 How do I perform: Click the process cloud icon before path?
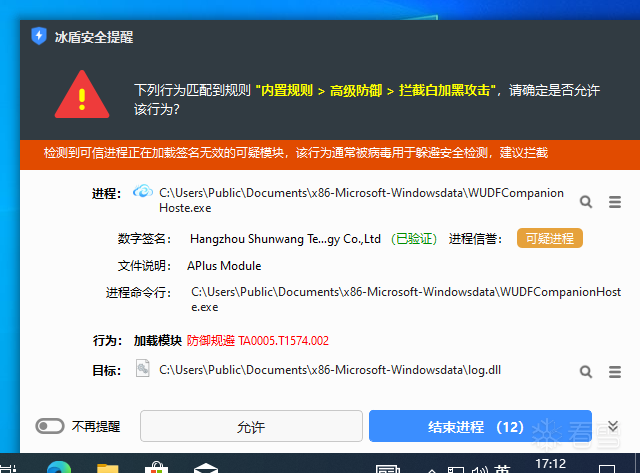[x=143, y=191]
